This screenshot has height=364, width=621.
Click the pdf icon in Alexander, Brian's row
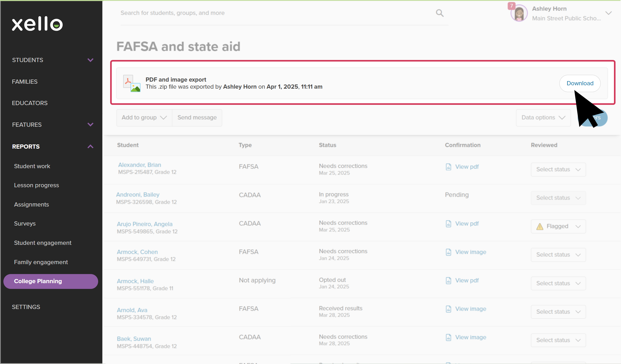coord(448,167)
